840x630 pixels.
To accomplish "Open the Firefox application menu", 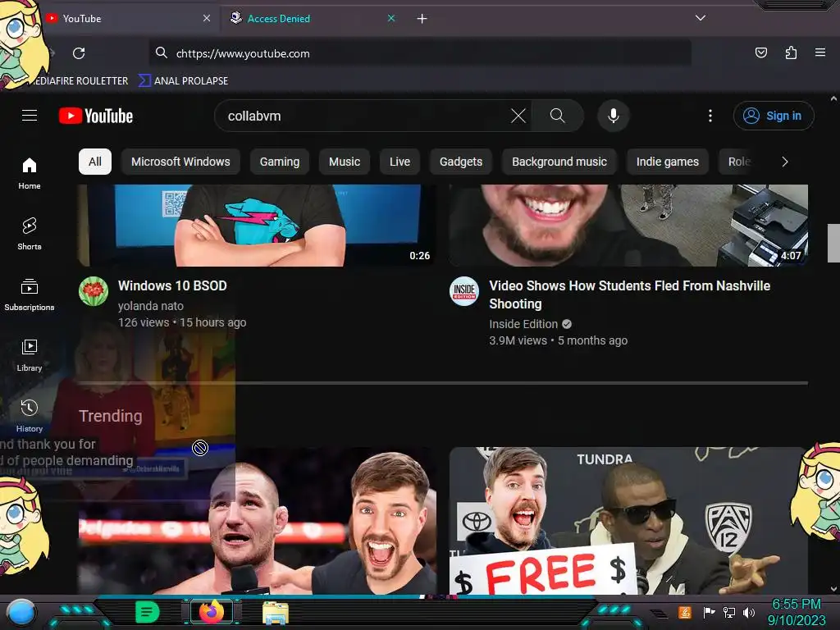I will click(820, 52).
